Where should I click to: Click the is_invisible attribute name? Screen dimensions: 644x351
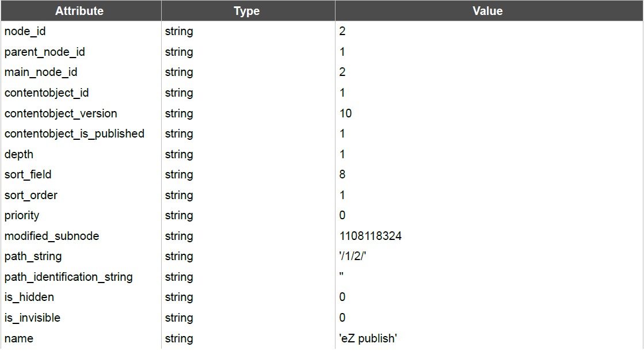(32, 318)
